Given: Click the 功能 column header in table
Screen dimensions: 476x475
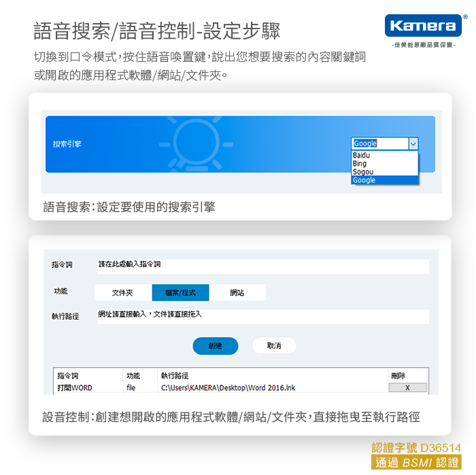Looking at the screenshot, I should click(x=133, y=375).
